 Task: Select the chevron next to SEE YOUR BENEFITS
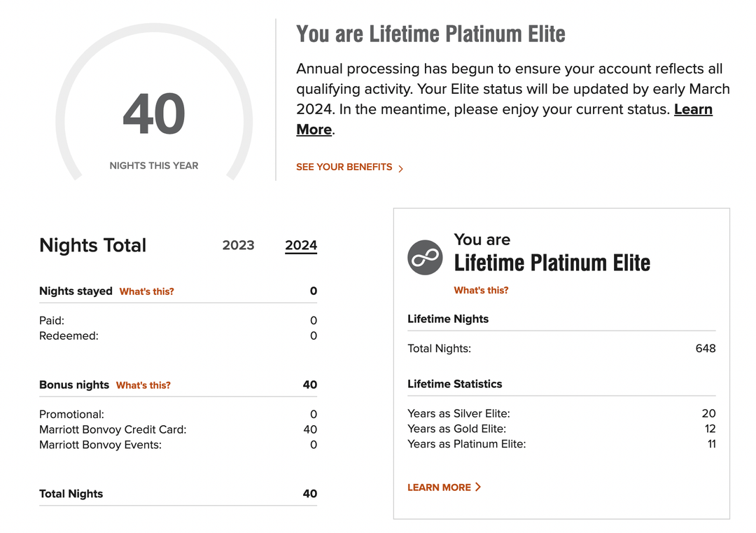[x=400, y=167]
